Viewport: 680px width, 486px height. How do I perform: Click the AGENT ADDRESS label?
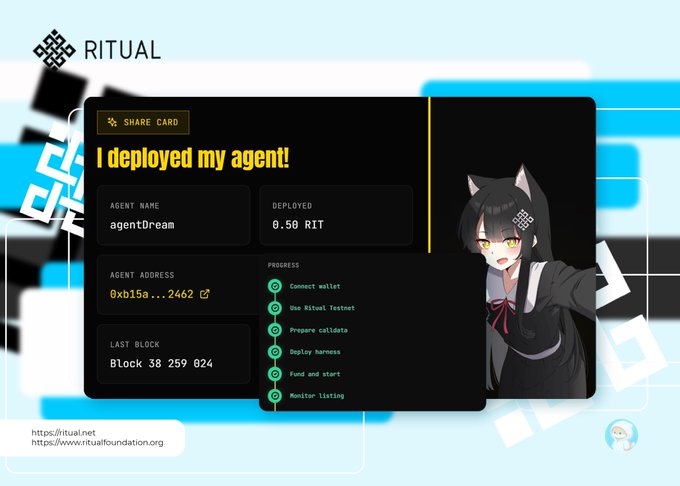click(142, 275)
